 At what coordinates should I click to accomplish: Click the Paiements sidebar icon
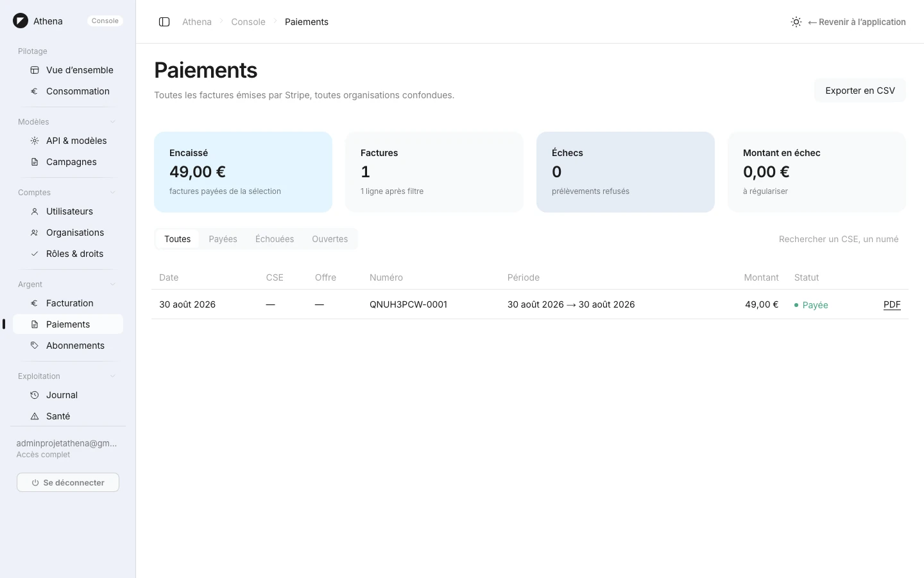tap(35, 324)
